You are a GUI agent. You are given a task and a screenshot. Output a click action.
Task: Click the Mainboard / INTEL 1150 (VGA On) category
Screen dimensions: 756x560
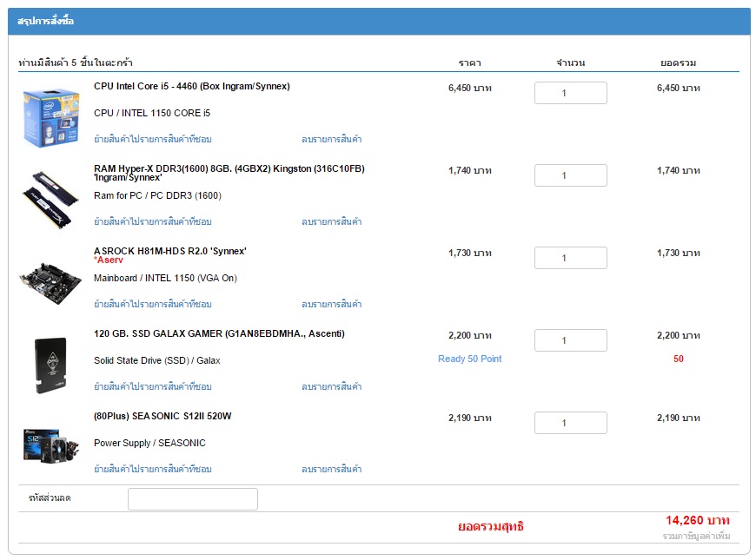pyautogui.click(x=165, y=278)
